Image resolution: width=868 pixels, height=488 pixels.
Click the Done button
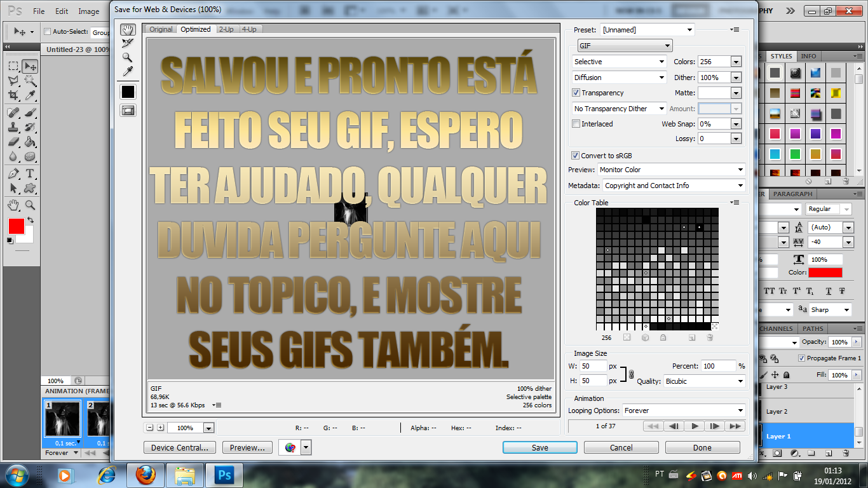coord(702,447)
